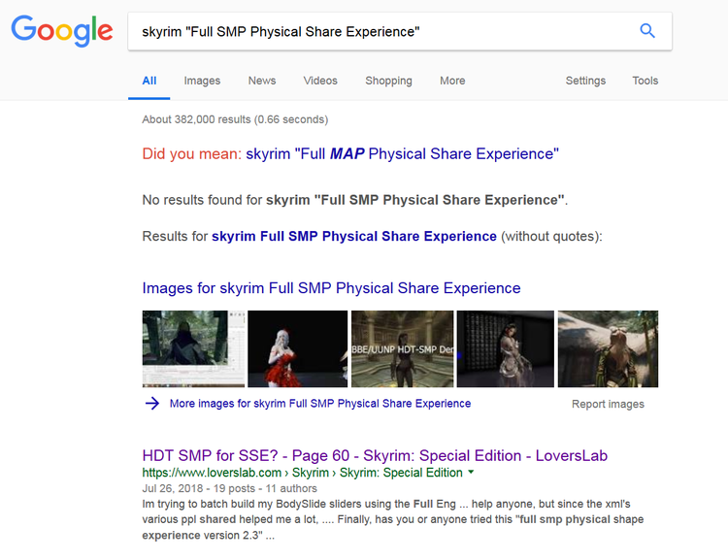
Task: Open the search Tools options
Action: 645,81
